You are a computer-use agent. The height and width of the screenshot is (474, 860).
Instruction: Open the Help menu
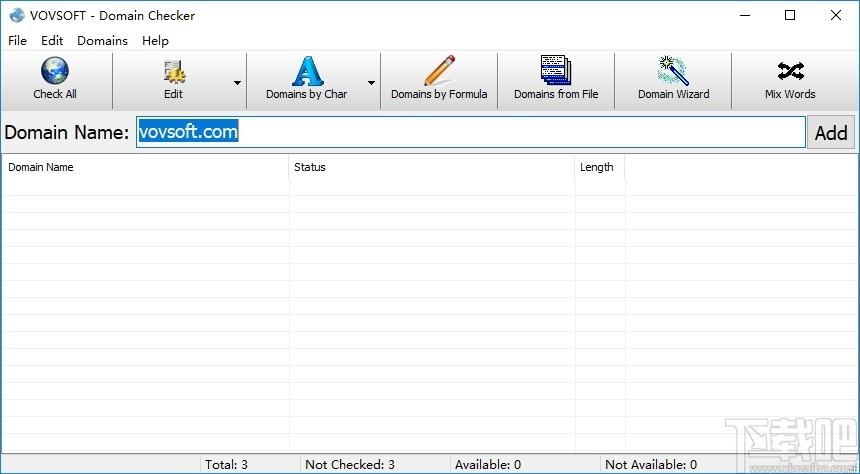[x=155, y=41]
